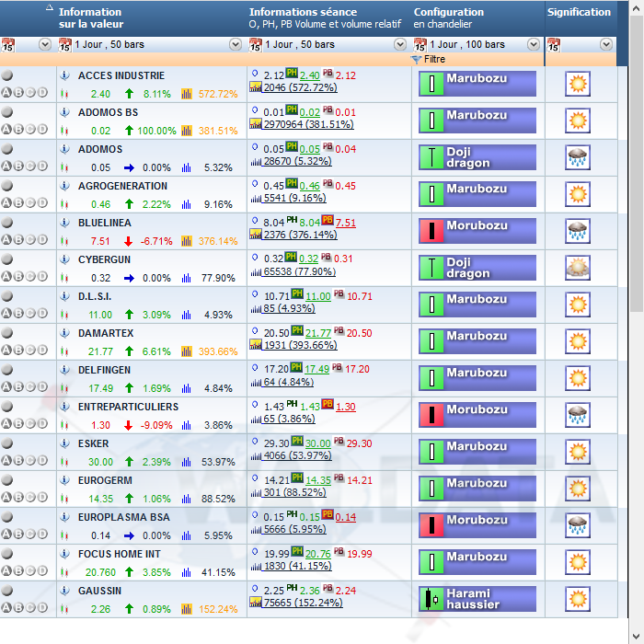The image size is (644, 644).
Task: Click vertical scrollbar thumb
Action: 637,165
